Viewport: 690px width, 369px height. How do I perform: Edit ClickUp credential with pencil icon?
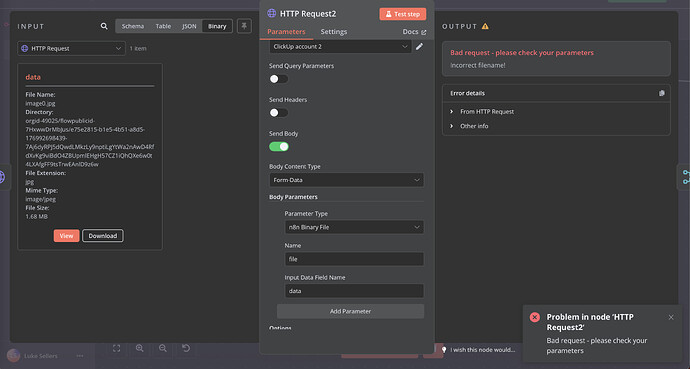pos(419,47)
